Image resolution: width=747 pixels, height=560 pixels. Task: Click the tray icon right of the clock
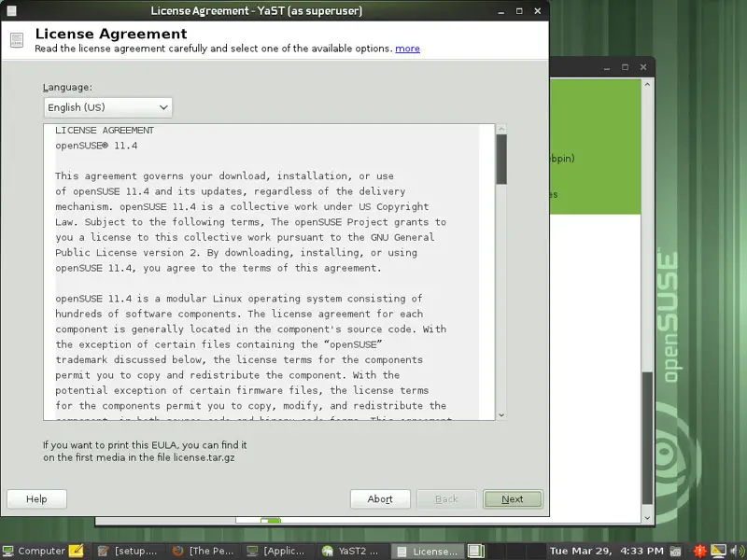coord(675,552)
